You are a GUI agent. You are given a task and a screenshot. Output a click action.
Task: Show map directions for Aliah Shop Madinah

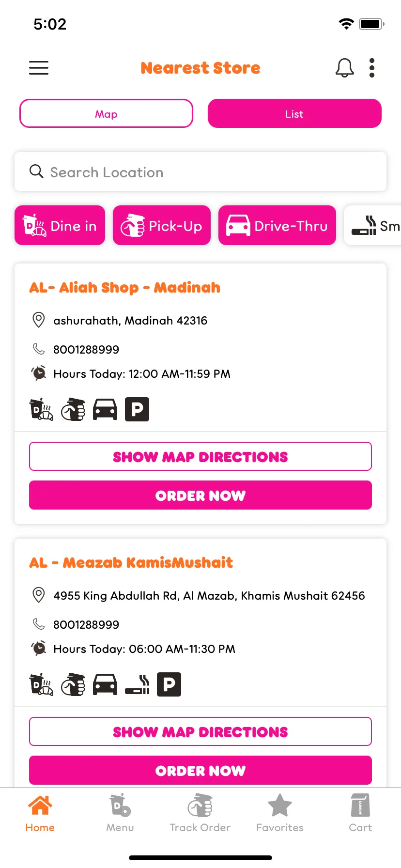200,456
